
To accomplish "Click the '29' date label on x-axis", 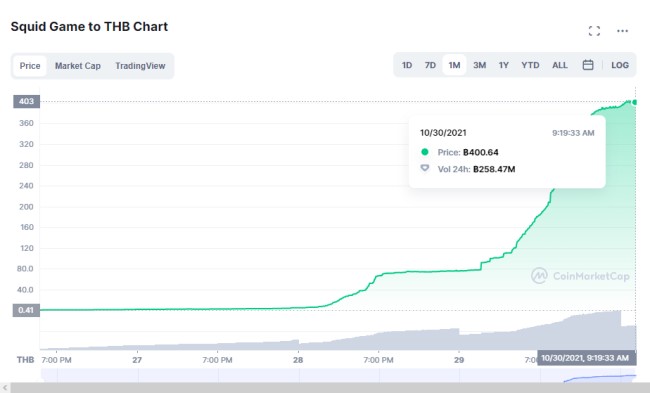I will pos(458,360).
